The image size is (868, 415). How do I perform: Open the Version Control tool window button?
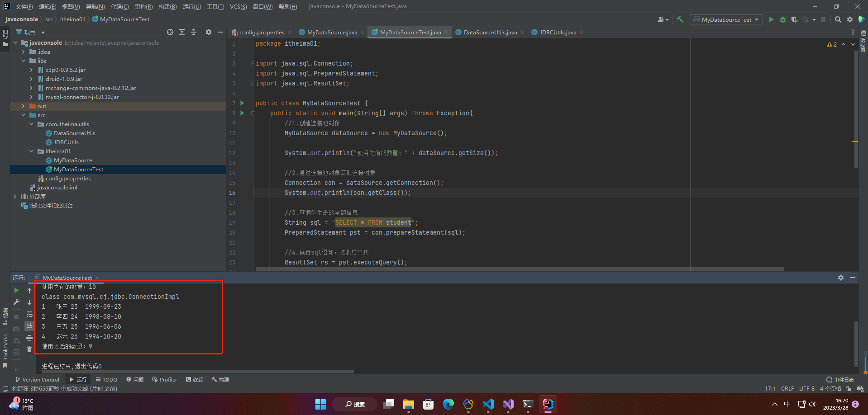pos(37,380)
